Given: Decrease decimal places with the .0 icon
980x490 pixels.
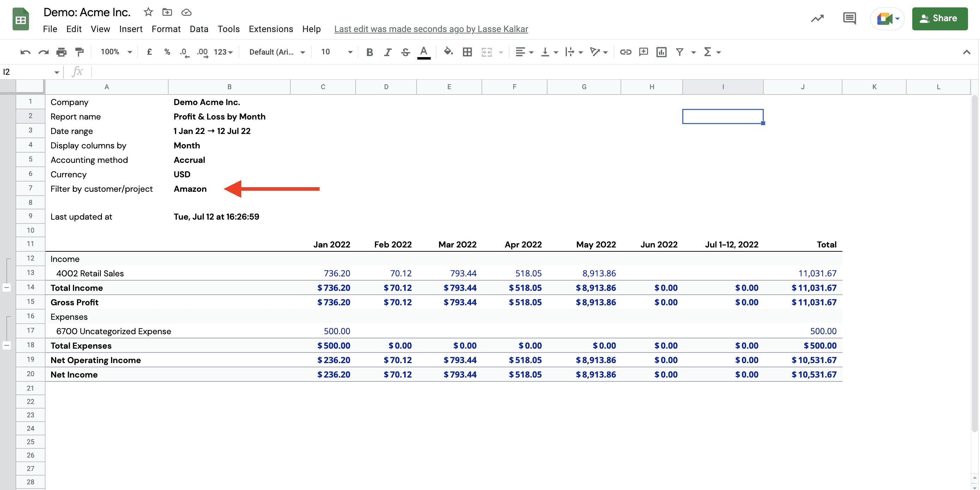Looking at the screenshot, I should [184, 52].
